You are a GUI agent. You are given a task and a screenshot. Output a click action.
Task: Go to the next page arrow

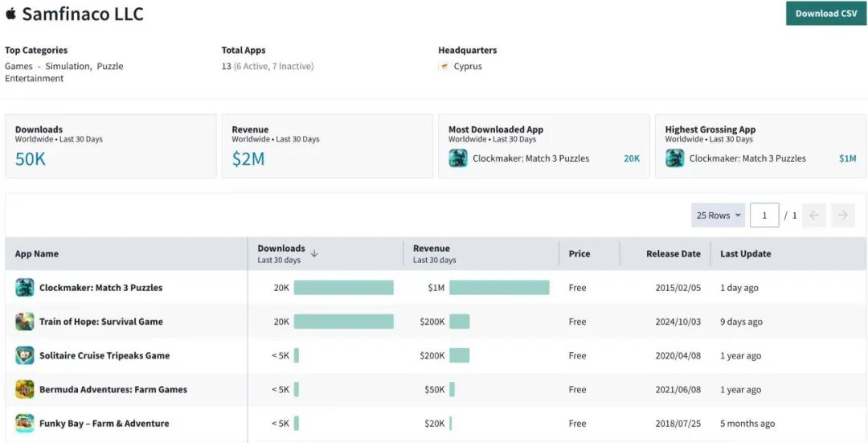(842, 215)
